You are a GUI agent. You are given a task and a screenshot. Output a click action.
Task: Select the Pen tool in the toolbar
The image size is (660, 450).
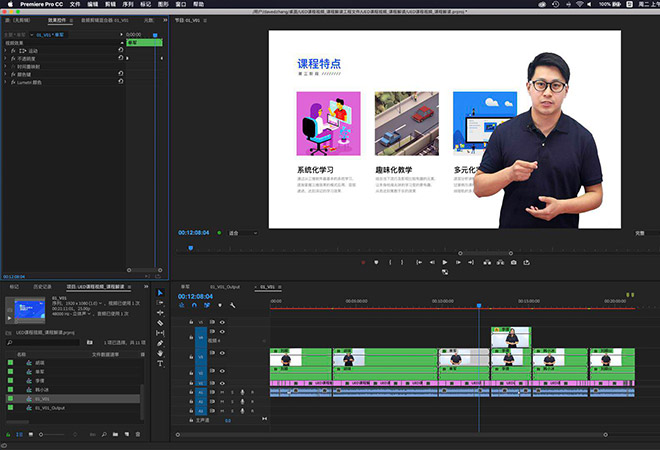[x=160, y=343]
